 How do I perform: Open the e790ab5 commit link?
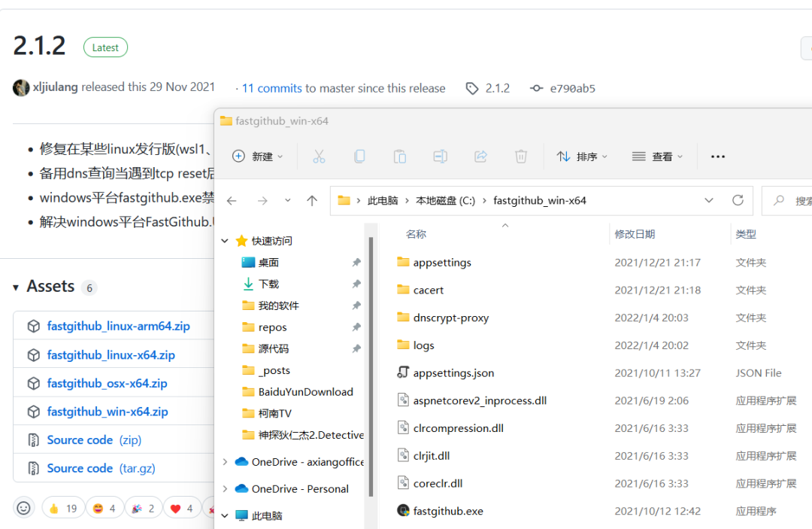pyautogui.click(x=573, y=89)
